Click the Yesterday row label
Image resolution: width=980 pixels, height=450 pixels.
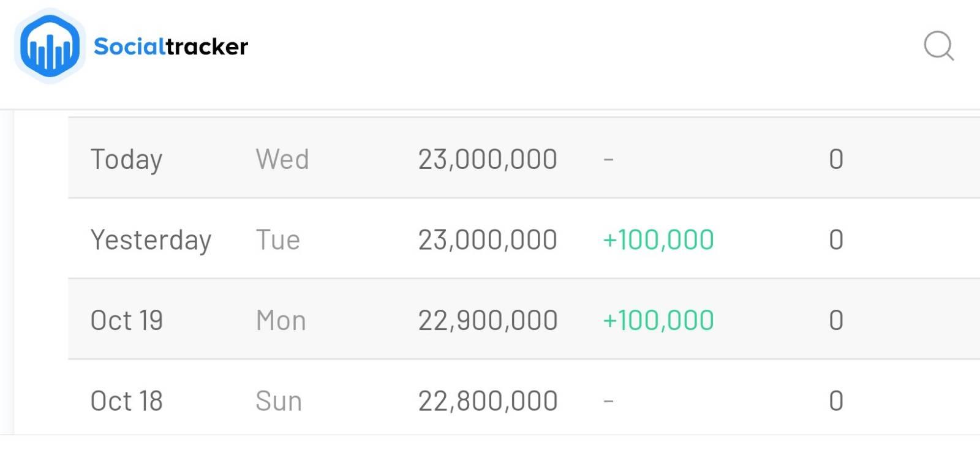point(151,240)
